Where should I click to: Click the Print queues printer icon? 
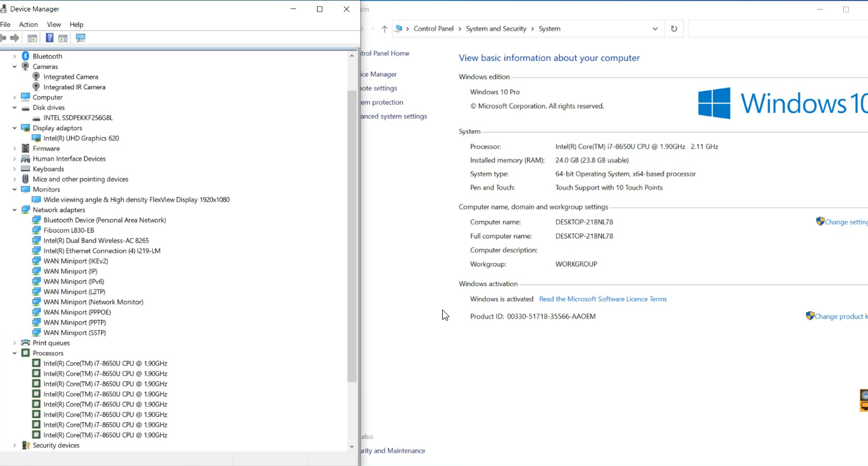pyautogui.click(x=25, y=343)
